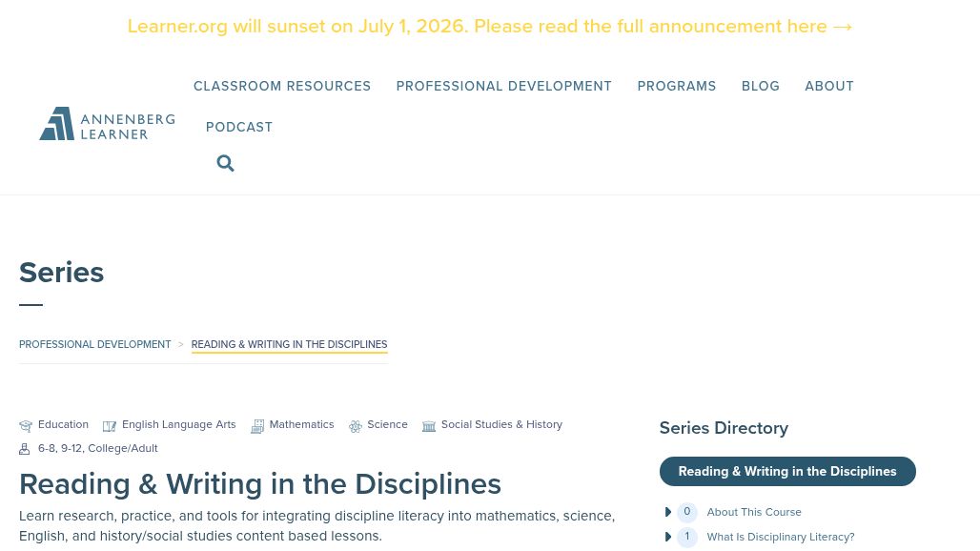980x551 pixels.
Task: Click the search magnifier icon
Action: [225, 163]
